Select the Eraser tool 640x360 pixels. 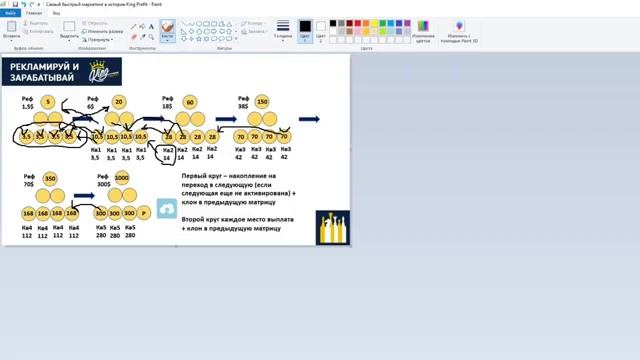pos(134,37)
